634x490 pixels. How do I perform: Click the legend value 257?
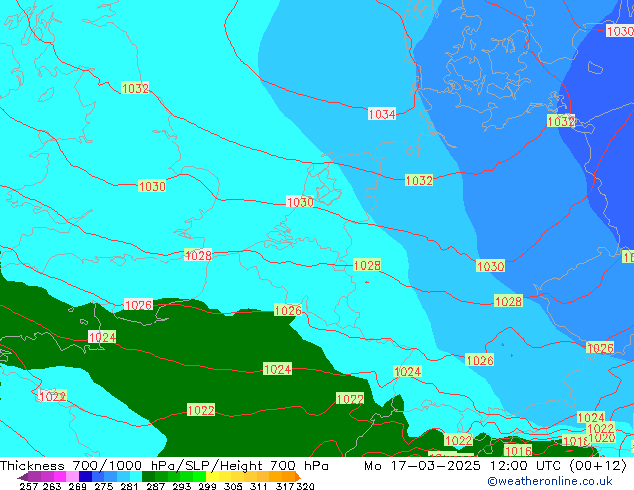(x=29, y=486)
